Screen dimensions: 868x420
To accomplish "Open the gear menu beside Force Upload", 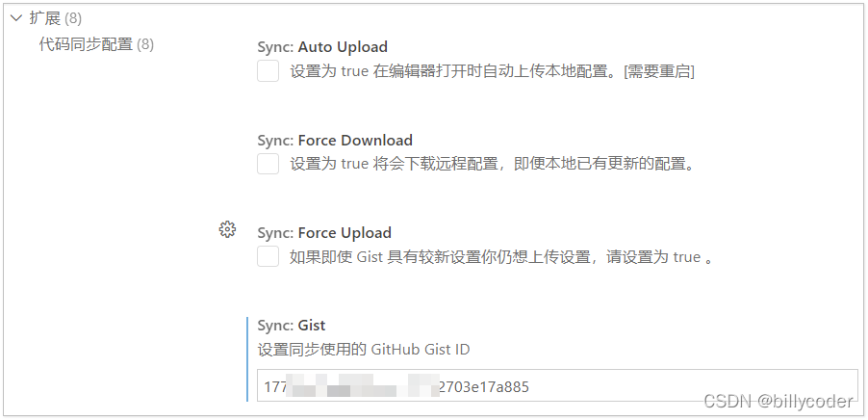I will point(227,229).
